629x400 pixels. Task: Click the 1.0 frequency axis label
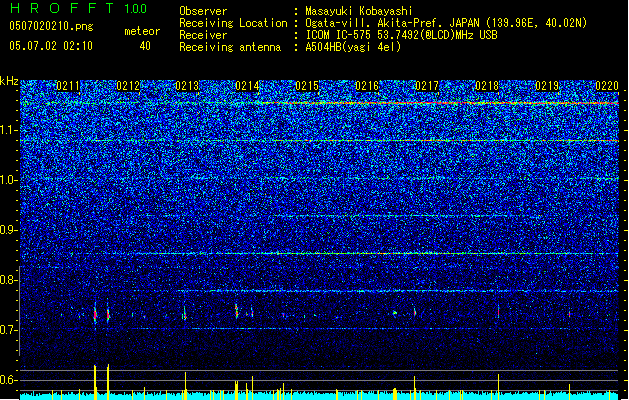click(8, 180)
